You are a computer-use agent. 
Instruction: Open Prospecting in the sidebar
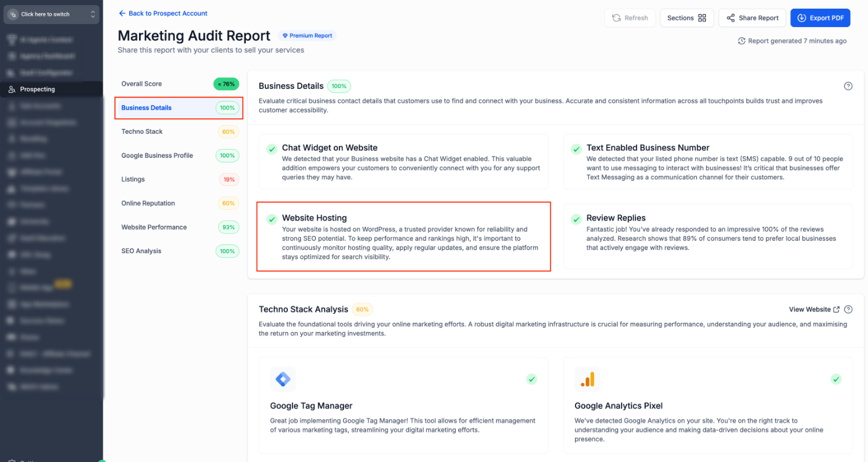pos(51,89)
